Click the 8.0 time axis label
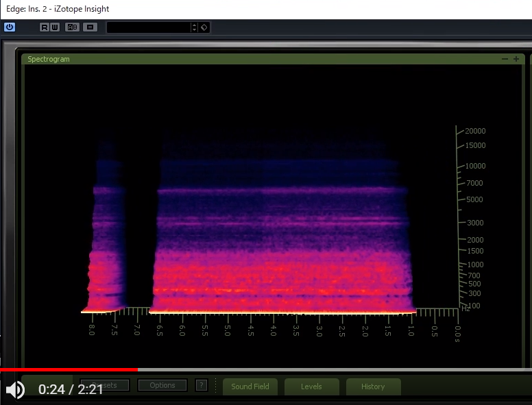 (92, 330)
